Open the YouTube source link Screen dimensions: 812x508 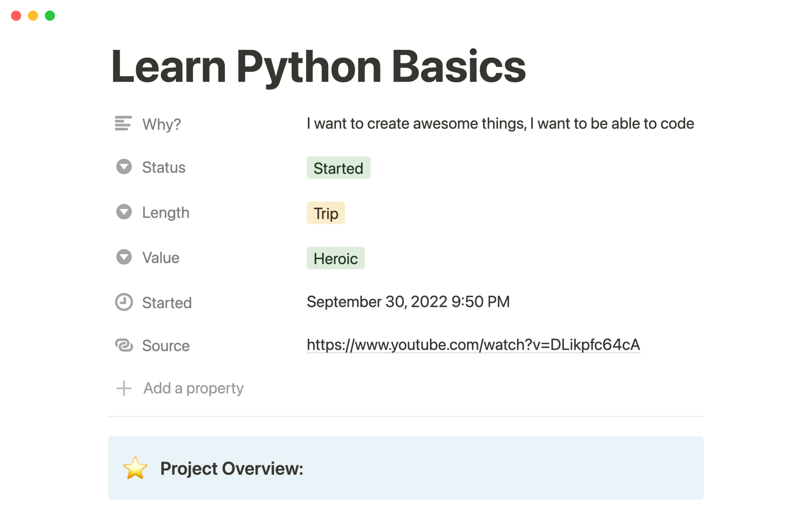coord(473,345)
